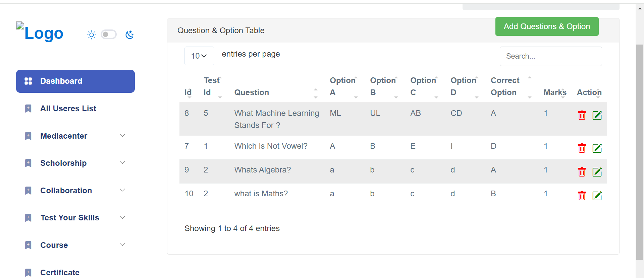Image resolution: width=644 pixels, height=278 pixels.
Task: Open the entries per page dropdown
Action: click(x=199, y=56)
